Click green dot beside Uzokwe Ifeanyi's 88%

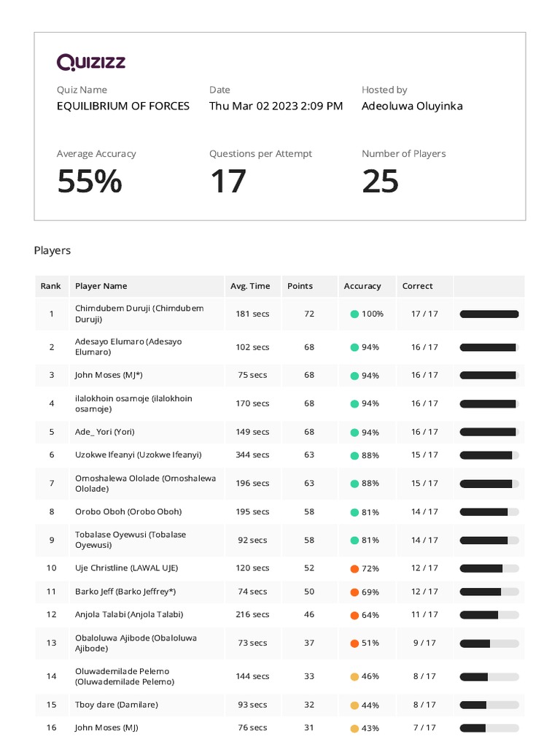pos(354,455)
